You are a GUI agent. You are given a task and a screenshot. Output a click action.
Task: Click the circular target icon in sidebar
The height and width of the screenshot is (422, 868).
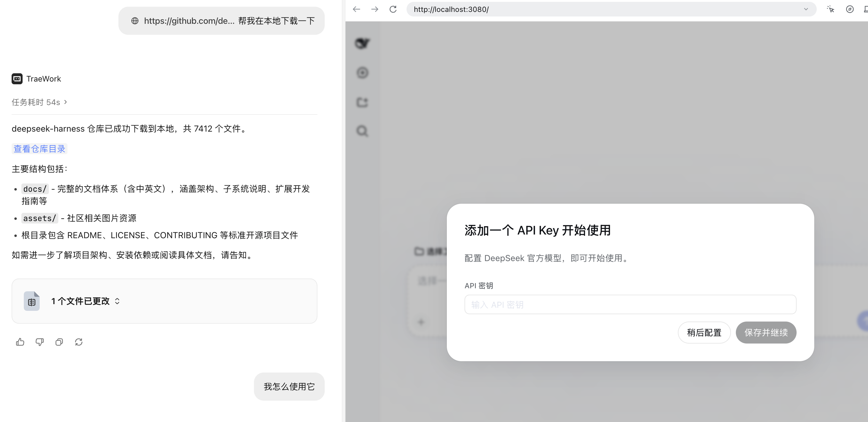click(362, 72)
